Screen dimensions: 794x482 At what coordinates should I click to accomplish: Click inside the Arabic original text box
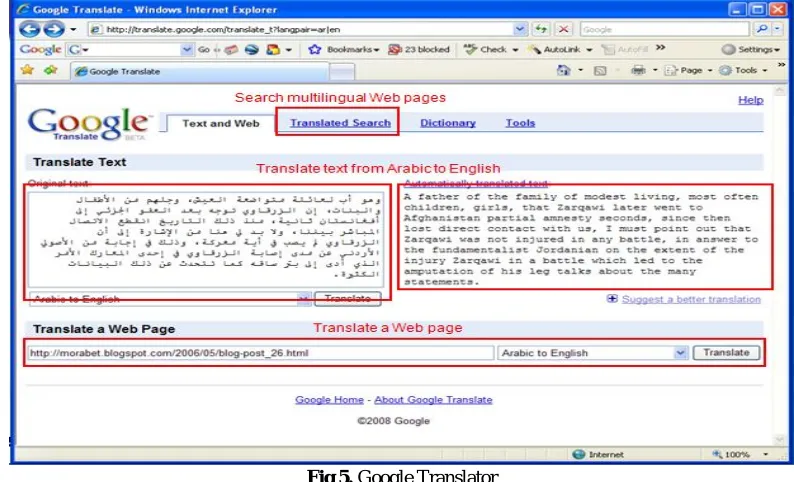point(206,239)
